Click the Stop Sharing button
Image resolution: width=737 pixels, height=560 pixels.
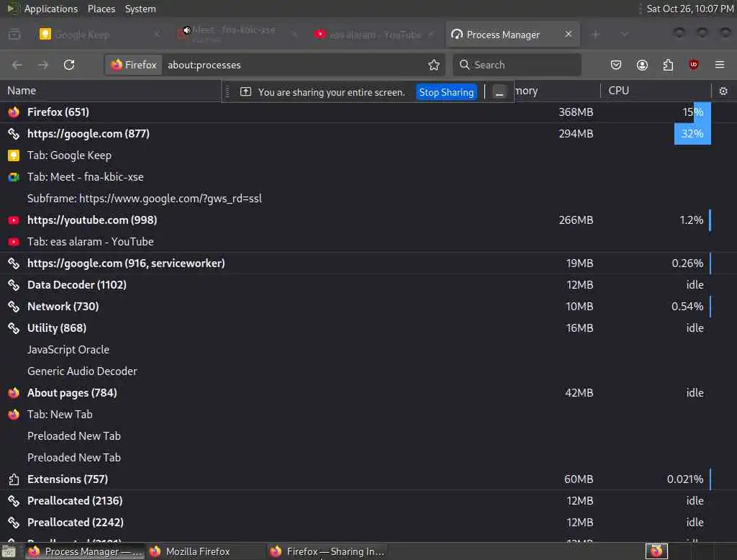pyautogui.click(x=446, y=92)
